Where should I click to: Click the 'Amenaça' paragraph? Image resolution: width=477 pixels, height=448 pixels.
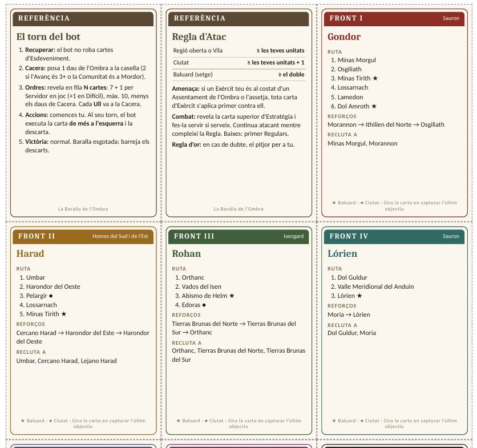pos(235,97)
